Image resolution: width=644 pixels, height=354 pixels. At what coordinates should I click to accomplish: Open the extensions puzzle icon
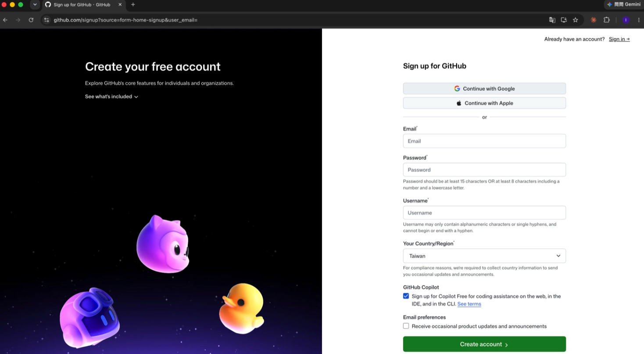coord(607,20)
